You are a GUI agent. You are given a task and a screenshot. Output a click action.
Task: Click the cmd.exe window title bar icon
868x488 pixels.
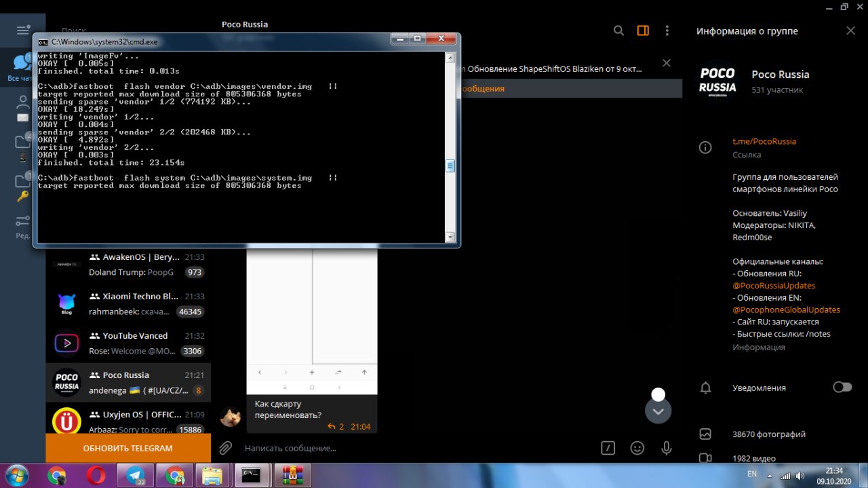43,41
